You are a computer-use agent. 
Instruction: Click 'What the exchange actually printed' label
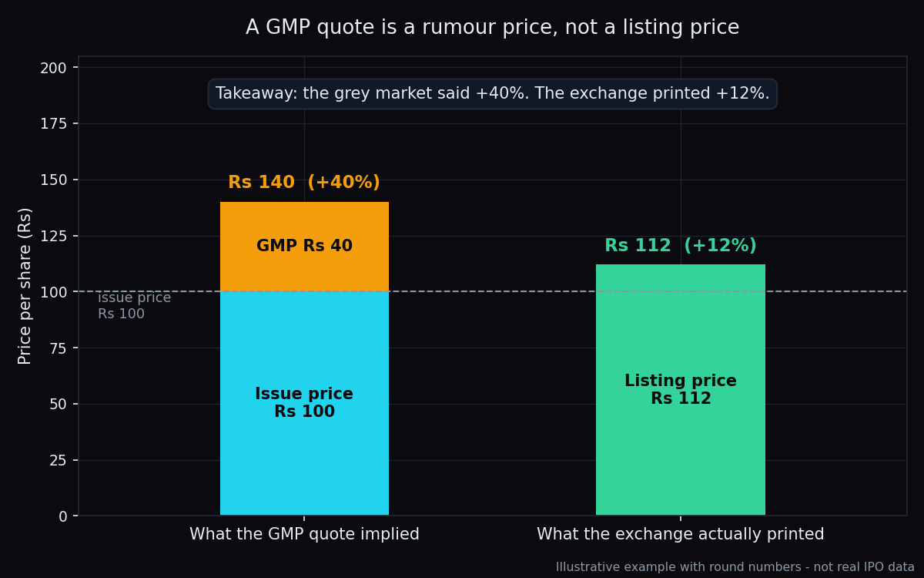tap(681, 535)
